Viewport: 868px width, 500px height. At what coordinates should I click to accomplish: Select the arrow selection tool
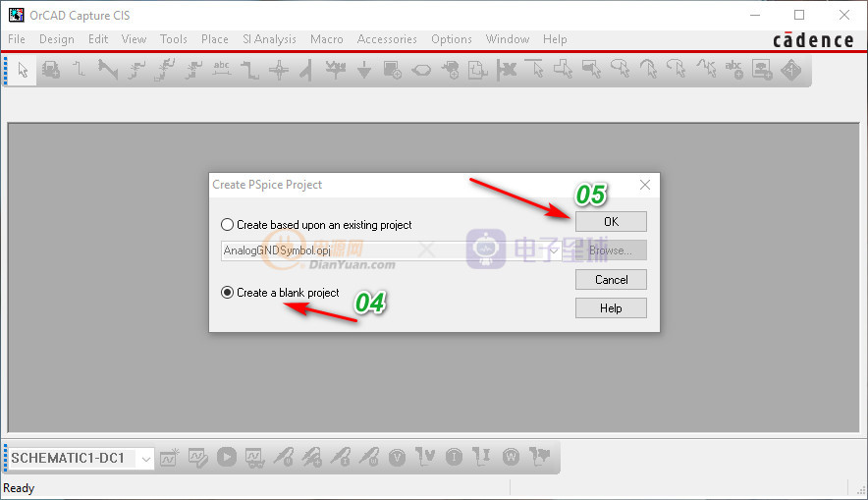tap(23, 71)
